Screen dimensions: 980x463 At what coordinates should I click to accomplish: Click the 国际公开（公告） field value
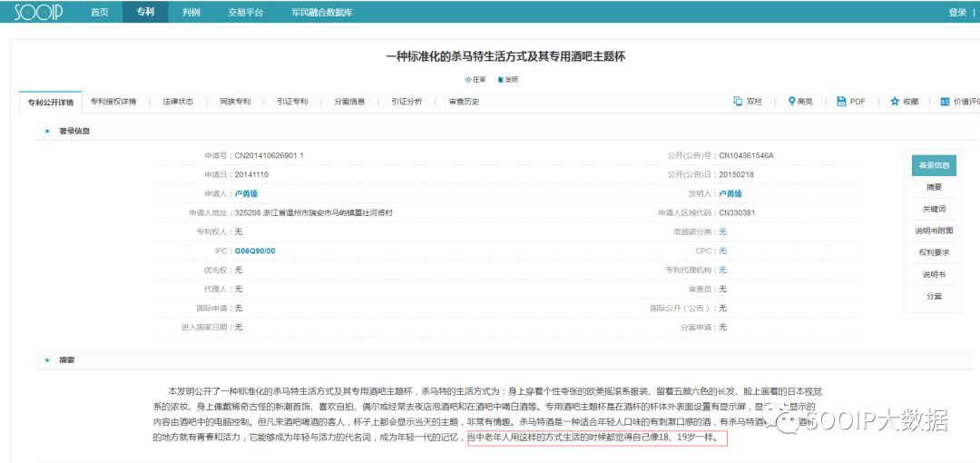click(722, 308)
